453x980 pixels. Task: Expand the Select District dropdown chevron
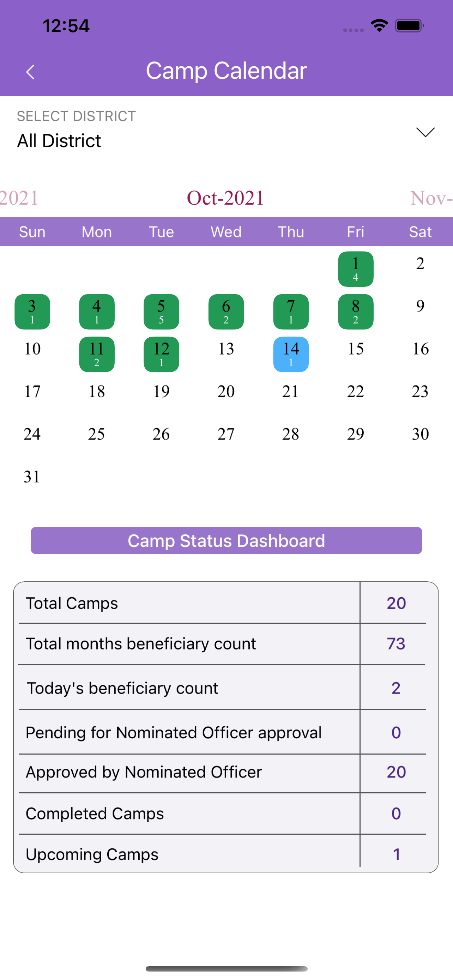(425, 132)
